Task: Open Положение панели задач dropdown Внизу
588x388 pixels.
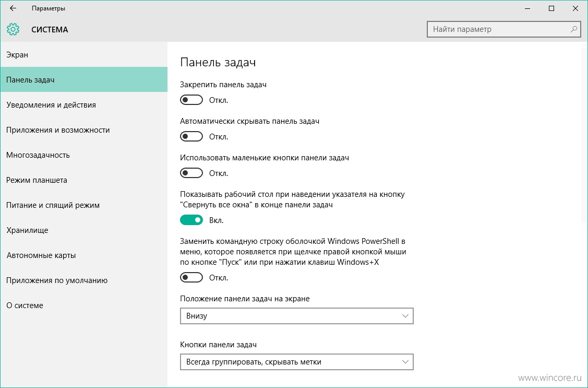Action: coord(297,316)
